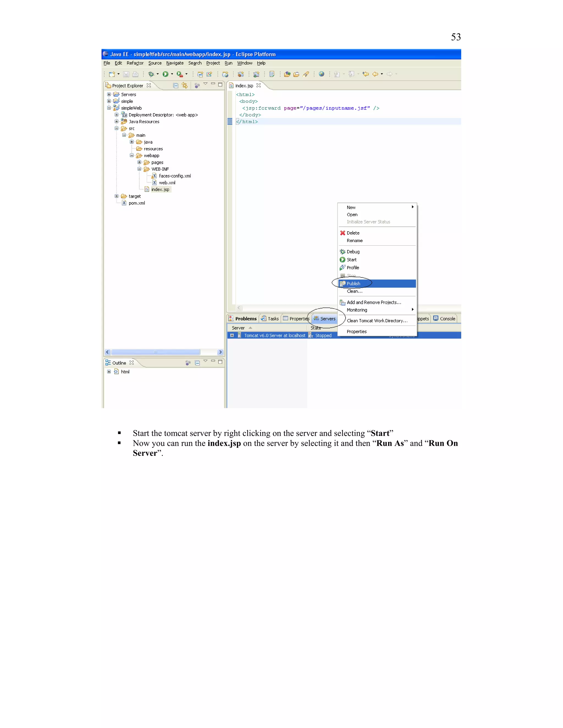
Task: Click the green Start icon in context menu
Action: pos(343,260)
